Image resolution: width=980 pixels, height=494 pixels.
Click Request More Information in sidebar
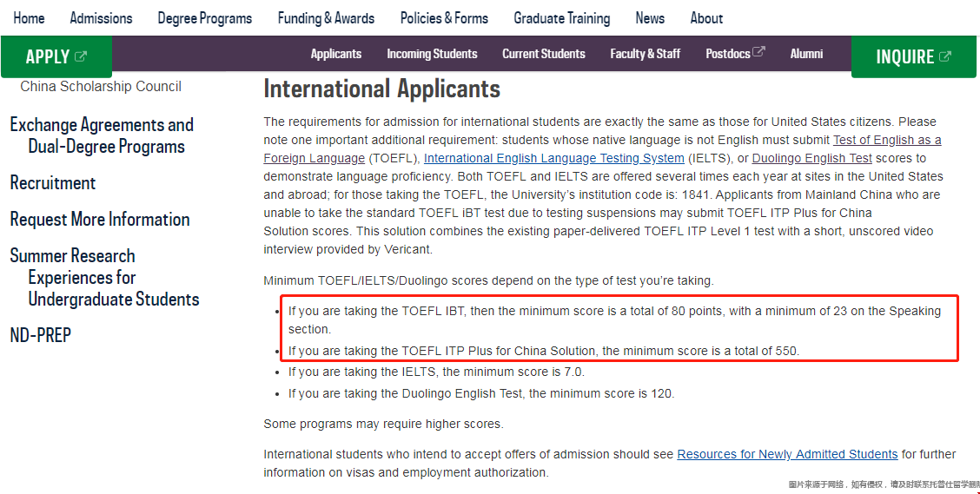pos(100,220)
